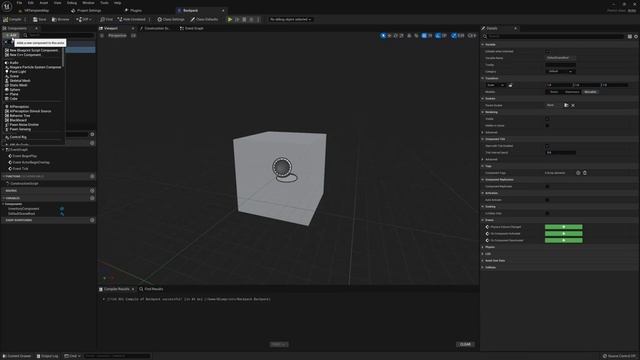640x360 pixels.
Task: Expand the Collision section in Details
Action: [x=483, y=267]
